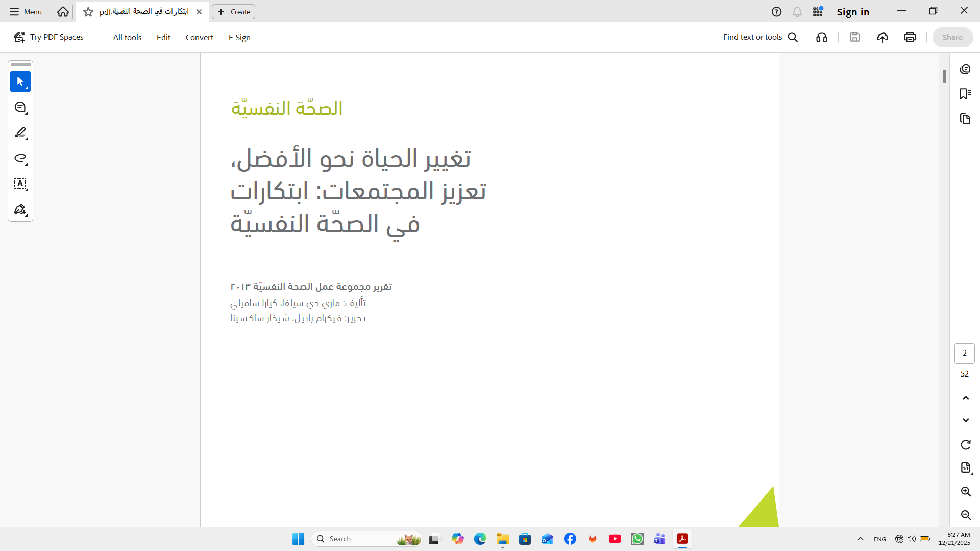Click the line تقرير مجموعة عمل الصحّة النفسيّة ٢٠١٣

(x=311, y=286)
